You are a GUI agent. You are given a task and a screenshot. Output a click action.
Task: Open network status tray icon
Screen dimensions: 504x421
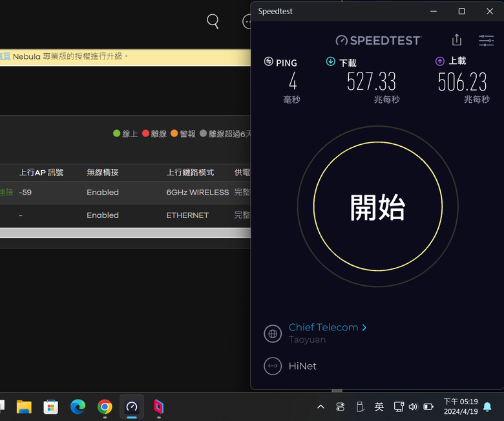(x=399, y=407)
